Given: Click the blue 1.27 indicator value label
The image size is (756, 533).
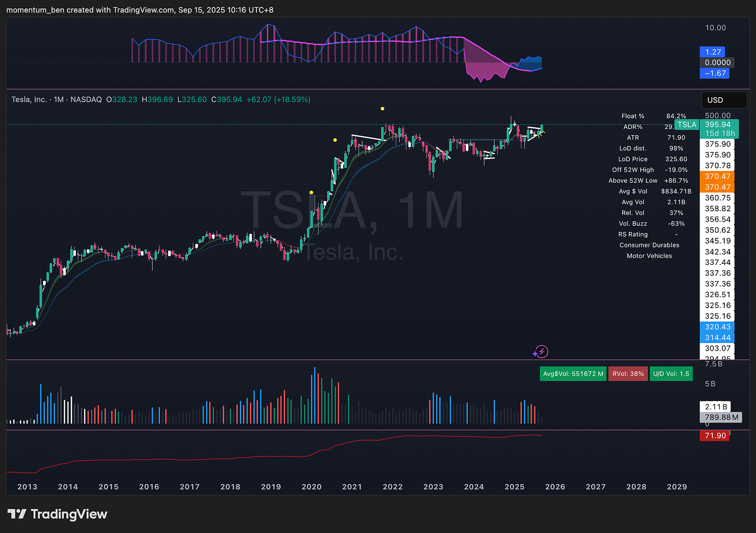Looking at the screenshot, I should point(713,52).
